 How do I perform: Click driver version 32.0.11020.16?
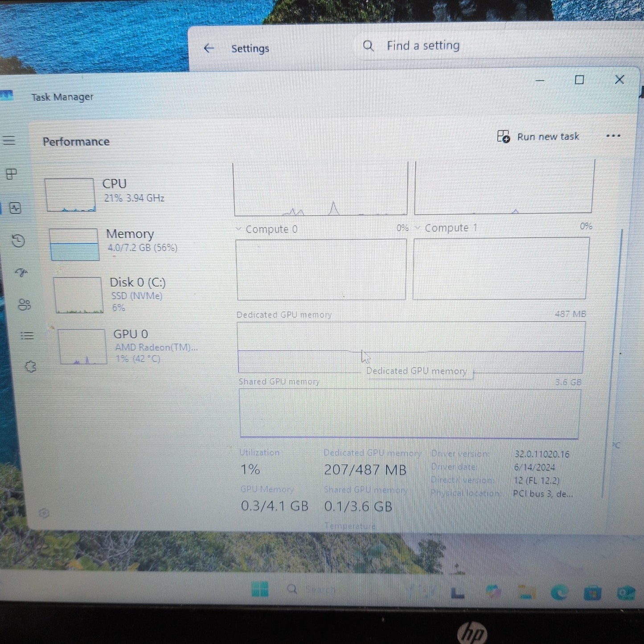pyautogui.click(x=542, y=454)
